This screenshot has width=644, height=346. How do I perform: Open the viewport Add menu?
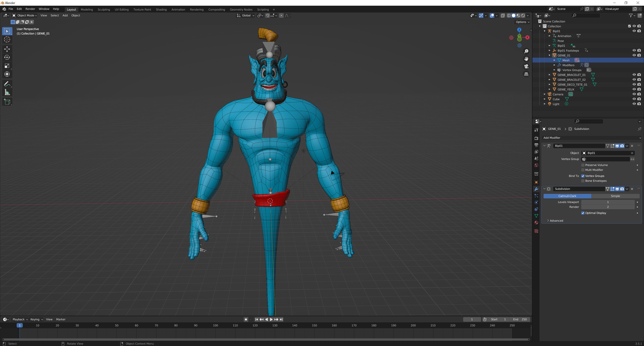click(x=65, y=15)
